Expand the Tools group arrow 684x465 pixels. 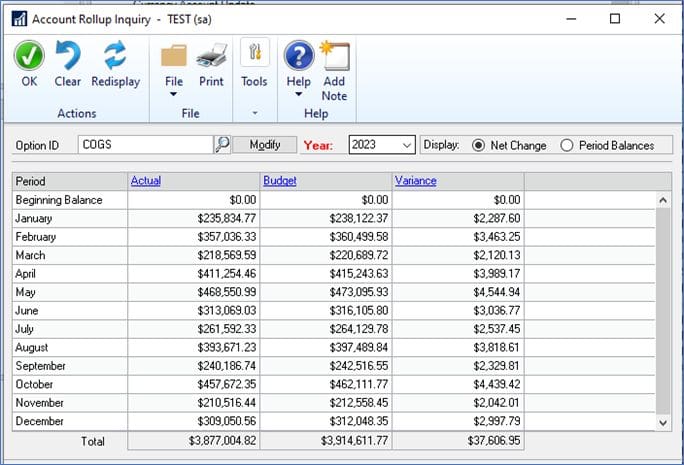255,113
